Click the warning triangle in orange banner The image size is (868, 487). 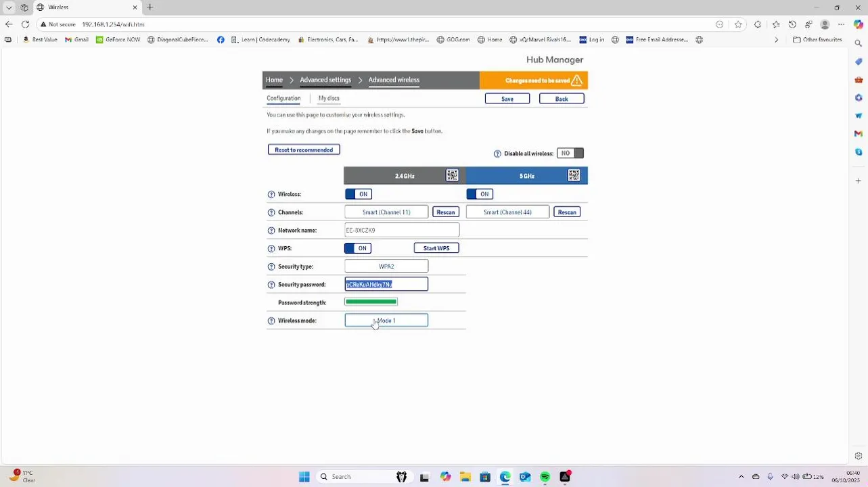pyautogui.click(x=576, y=80)
